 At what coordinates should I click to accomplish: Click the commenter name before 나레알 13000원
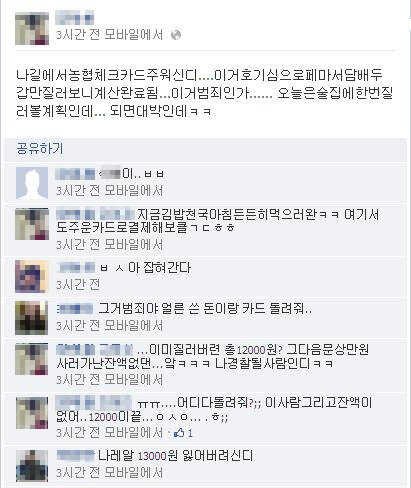coord(75,455)
